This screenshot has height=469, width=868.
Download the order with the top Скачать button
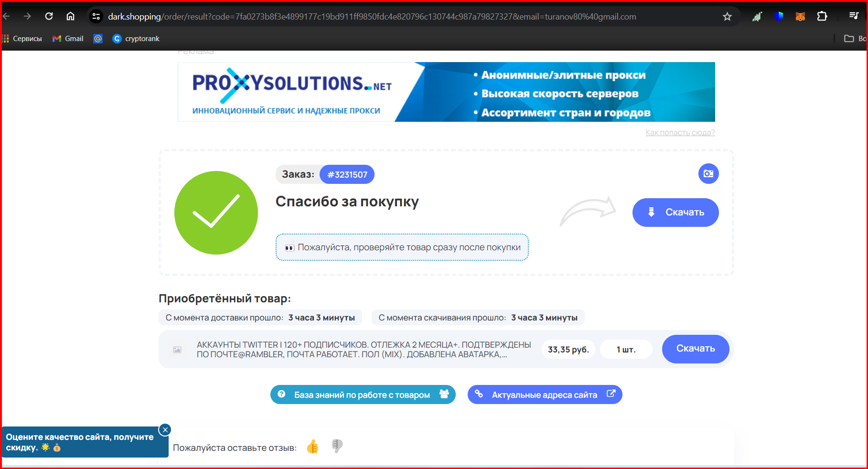(675, 213)
